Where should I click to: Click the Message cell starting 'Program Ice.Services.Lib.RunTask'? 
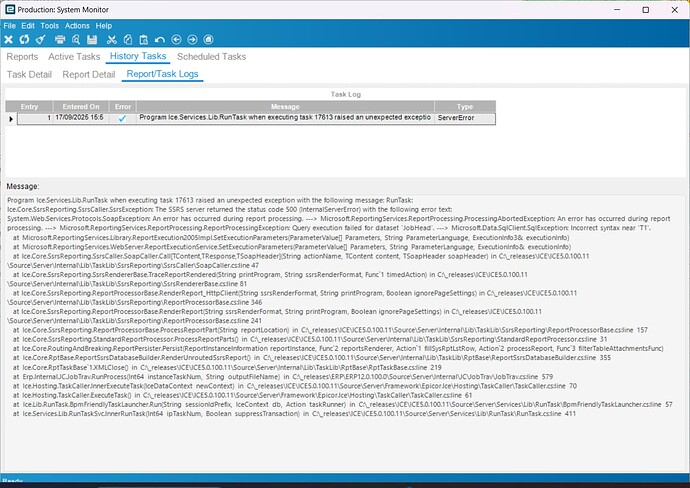pos(285,117)
